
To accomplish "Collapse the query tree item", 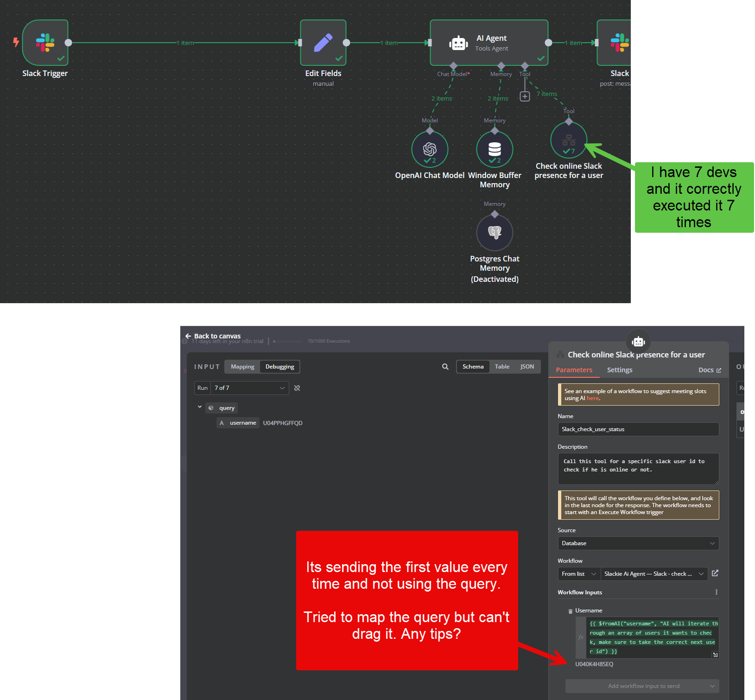I will coord(200,407).
